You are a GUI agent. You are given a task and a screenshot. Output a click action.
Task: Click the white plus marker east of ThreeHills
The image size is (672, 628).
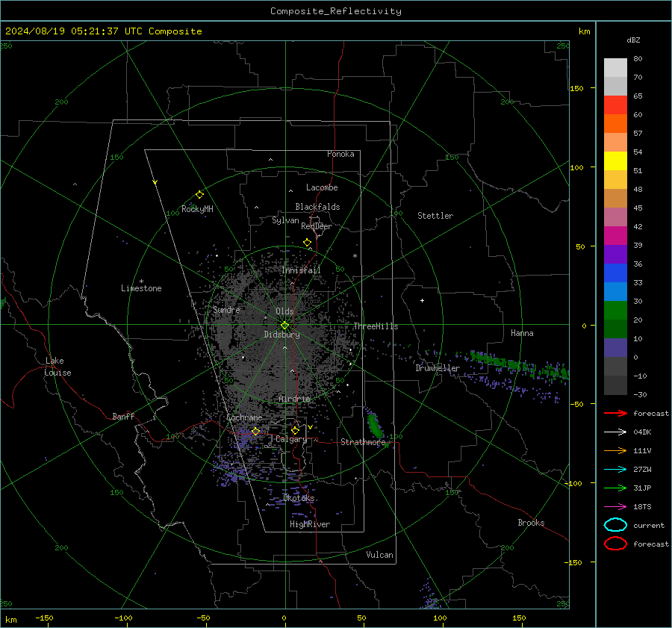click(422, 300)
